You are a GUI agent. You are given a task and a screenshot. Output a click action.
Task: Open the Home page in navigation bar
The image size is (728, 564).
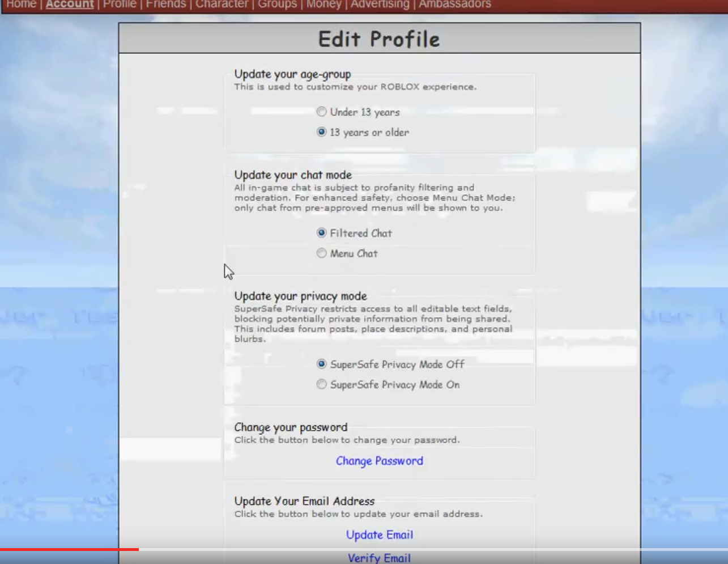22,5
